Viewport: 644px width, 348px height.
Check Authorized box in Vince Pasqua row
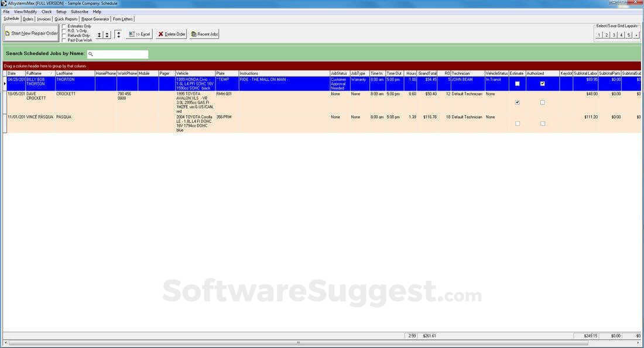click(543, 123)
